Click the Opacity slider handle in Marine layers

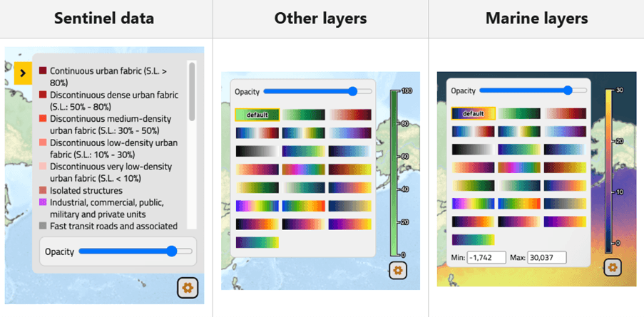pyautogui.click(x=568, y=90)
